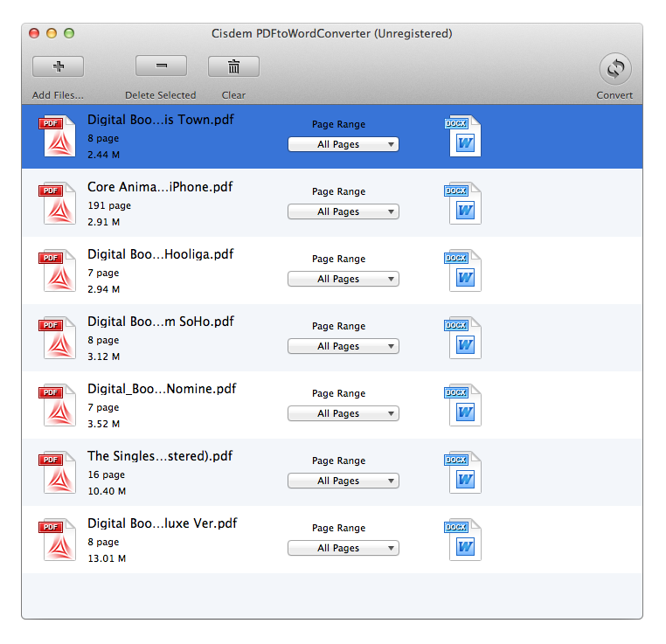Minimize window with yellow button

pyautogui.click(x=52, y=33)
